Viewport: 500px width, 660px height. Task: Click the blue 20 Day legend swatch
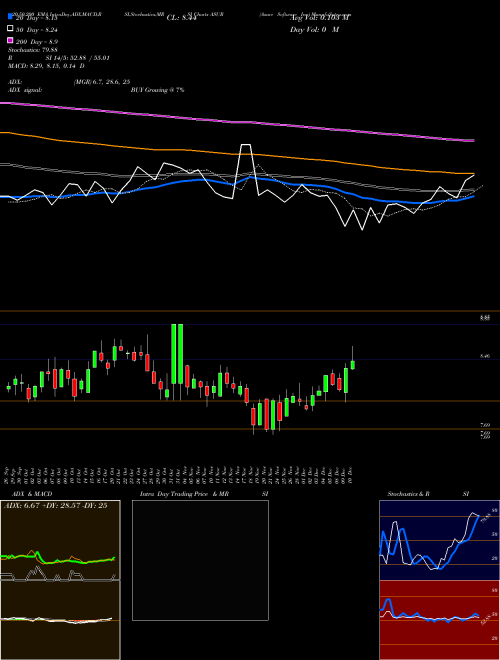pos(11,17)
